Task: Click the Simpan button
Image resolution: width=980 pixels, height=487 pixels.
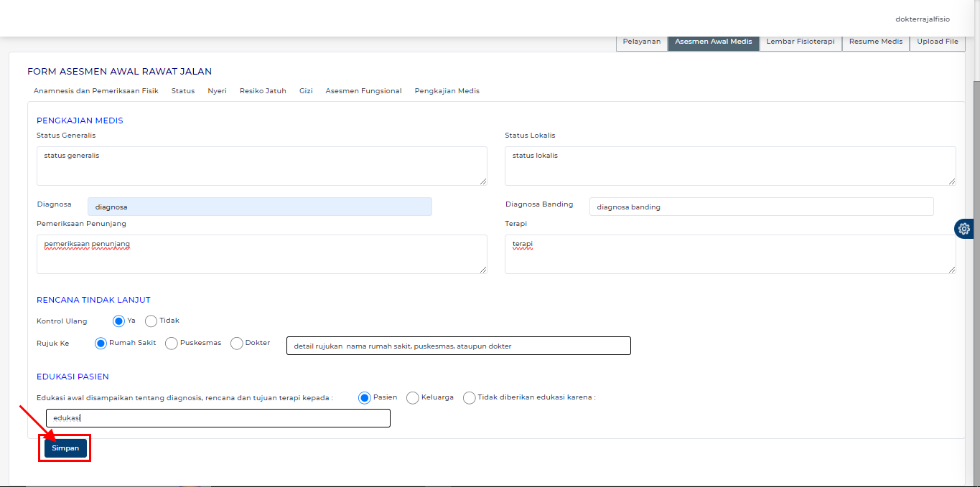Action: [65, 448]
